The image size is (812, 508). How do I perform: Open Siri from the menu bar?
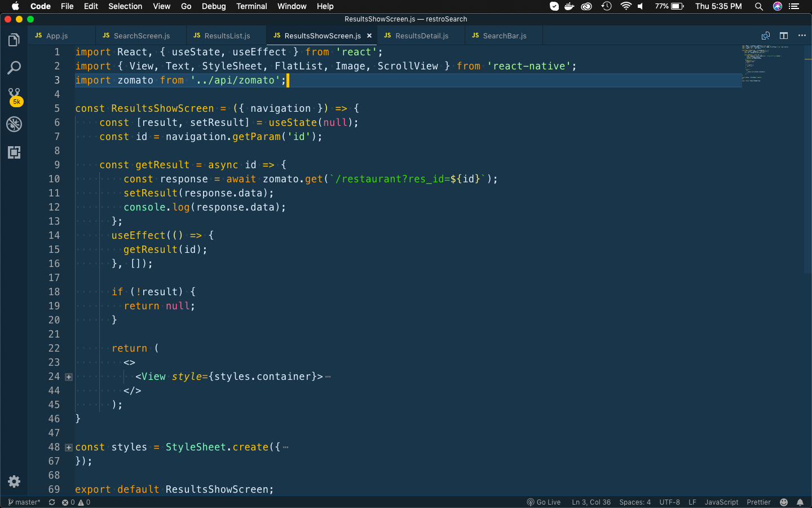pos(778,6)
